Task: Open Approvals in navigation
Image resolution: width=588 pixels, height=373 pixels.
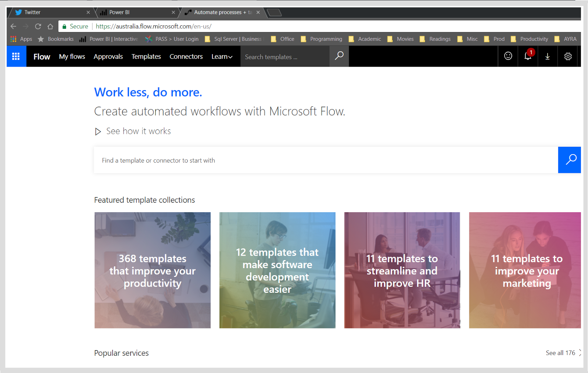Action: (108, 57)
